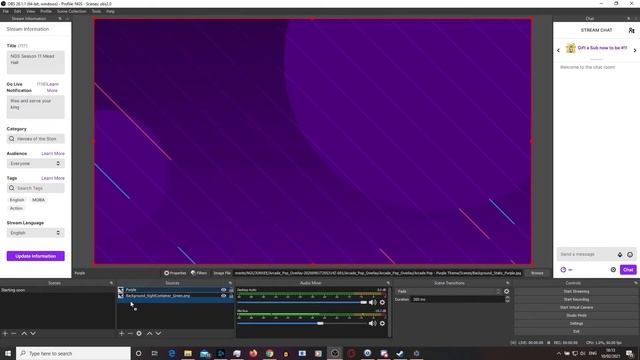This screenshot has height=360, width=640.
Task: Click Update Information button
Action: pos(36,256)
